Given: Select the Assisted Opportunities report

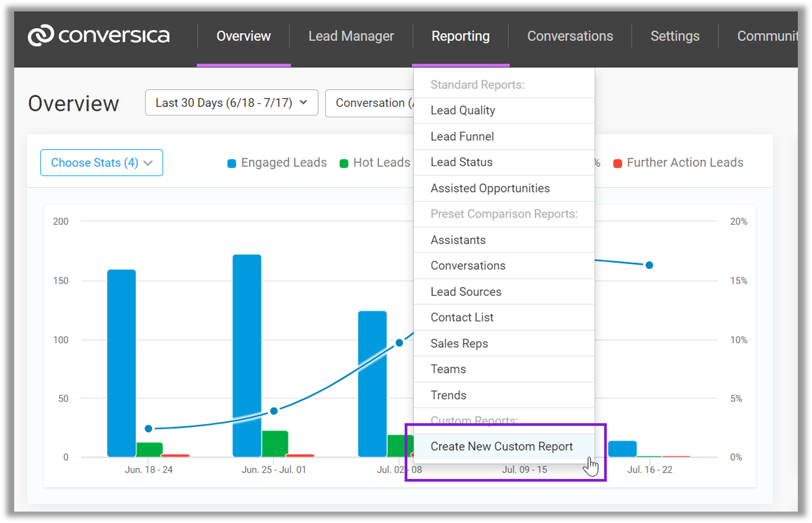Looking at the screenshot, I should click(x=504, y=188).
